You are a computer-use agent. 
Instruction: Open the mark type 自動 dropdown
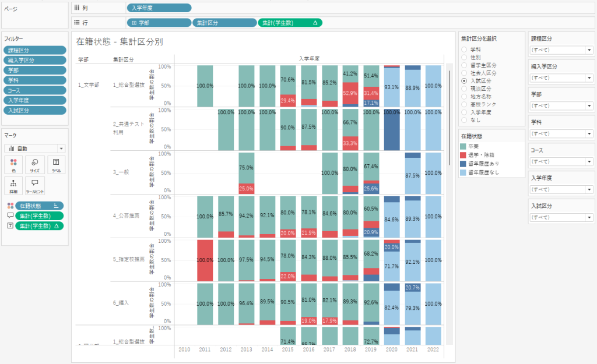(36, 149)
